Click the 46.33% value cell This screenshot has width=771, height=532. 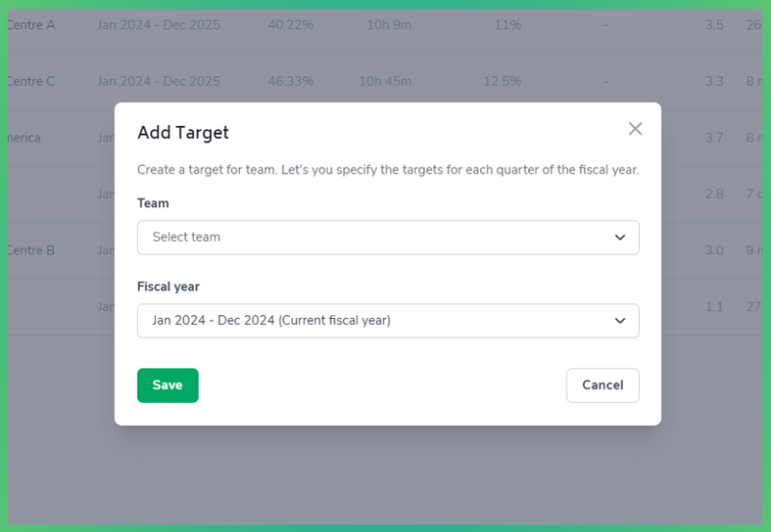pyautogui.click(x=290, y=82)
